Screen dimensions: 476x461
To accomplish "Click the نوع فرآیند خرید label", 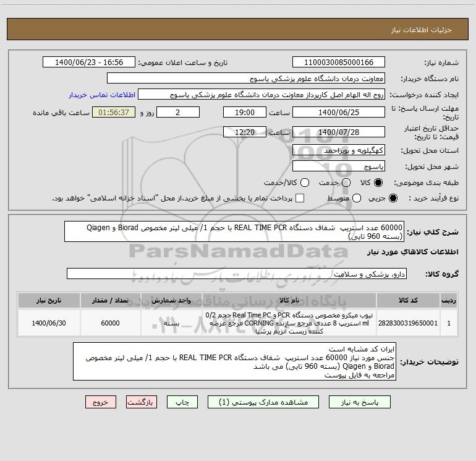I will click(433, 198).
